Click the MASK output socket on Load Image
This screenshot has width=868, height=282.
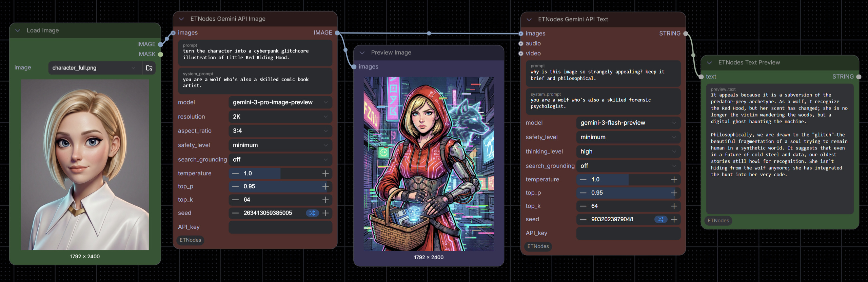(160, 54)
